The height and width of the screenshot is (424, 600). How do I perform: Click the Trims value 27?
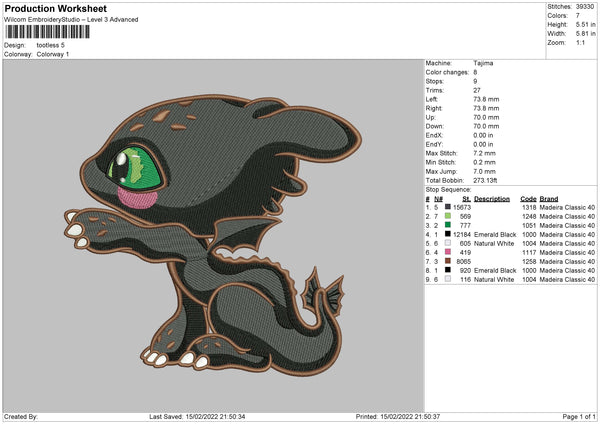(x=477, y=90)
